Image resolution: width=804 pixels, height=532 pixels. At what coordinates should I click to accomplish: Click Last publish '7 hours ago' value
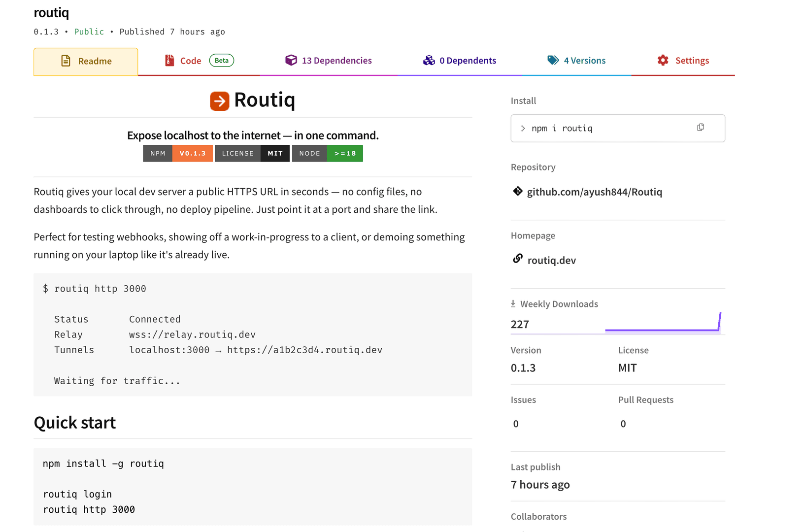[540, 485]
